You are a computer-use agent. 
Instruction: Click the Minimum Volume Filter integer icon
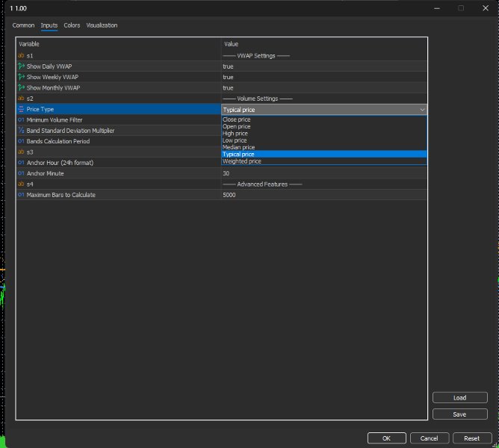pos(21,120)
